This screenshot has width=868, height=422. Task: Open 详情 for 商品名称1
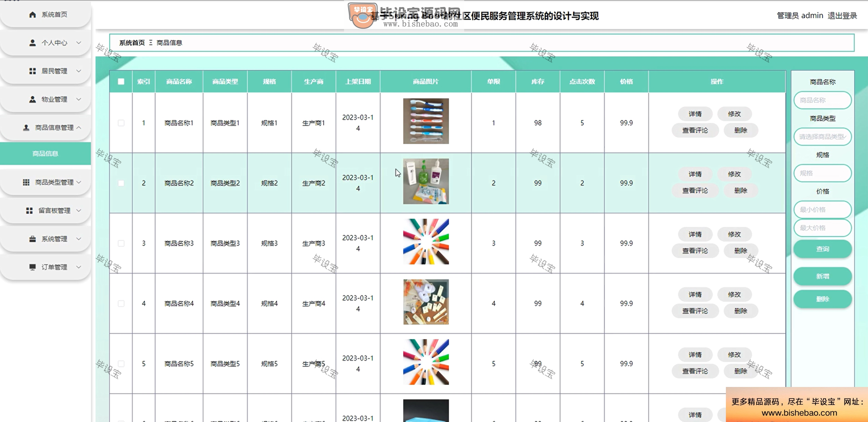click(x=695, y=114)
